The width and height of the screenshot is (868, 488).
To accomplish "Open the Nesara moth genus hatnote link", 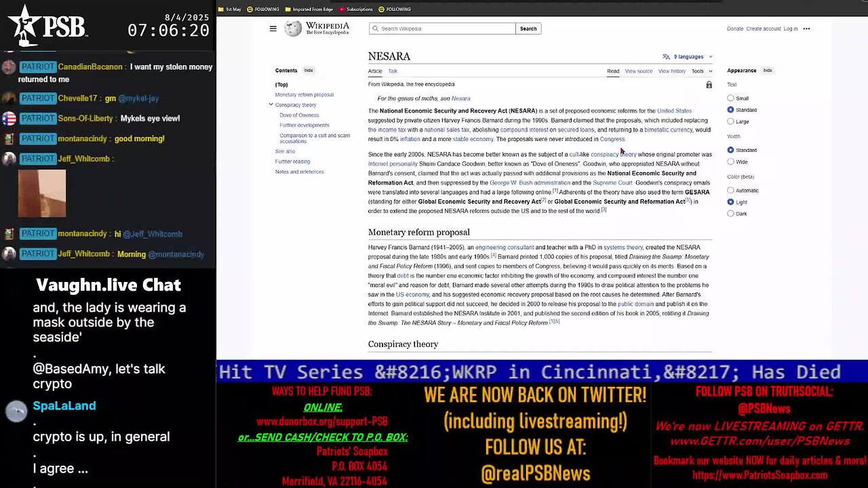I will [460, 99].
